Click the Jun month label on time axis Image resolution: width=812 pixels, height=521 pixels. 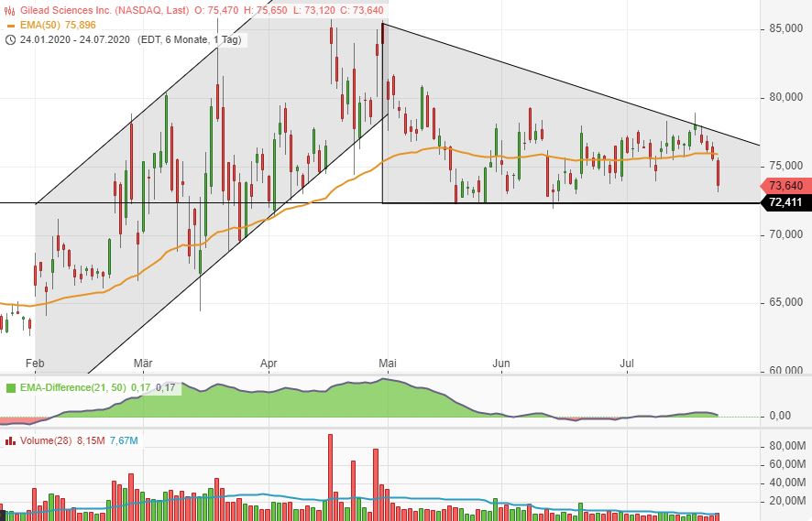500,364
